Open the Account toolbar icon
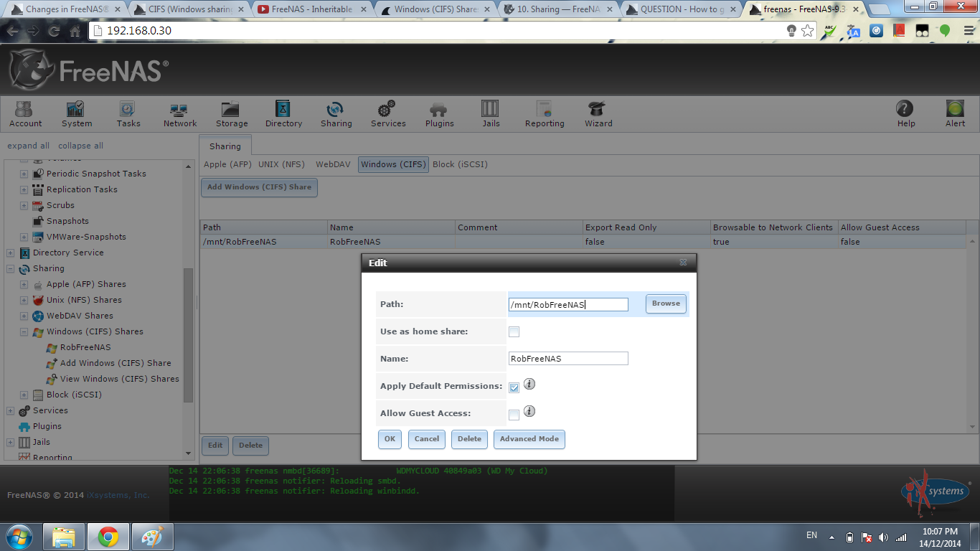Image resolution: width=980 pixels, height=551 pixels. tap(26, 113)
